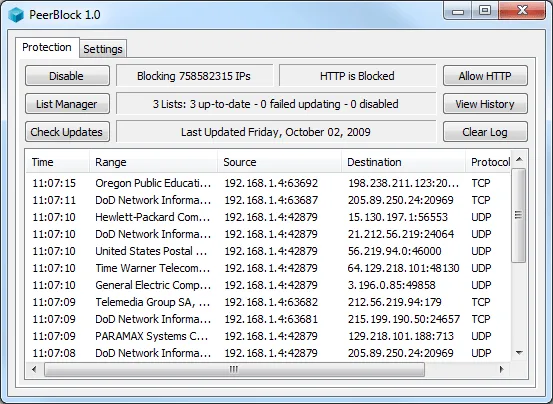Viewport: 553px width, 404px height.
Task: Click the horizontal scroll left arrow
Action: pyautogui.click(x=34, y=369)
